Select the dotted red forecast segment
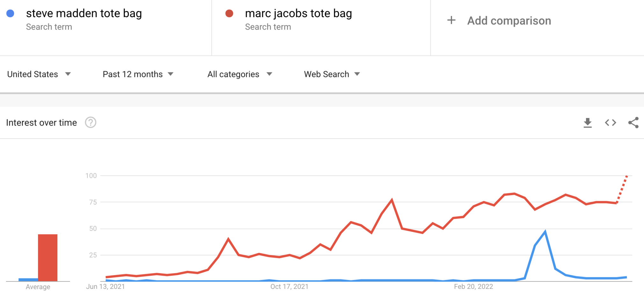 [622, 189]
